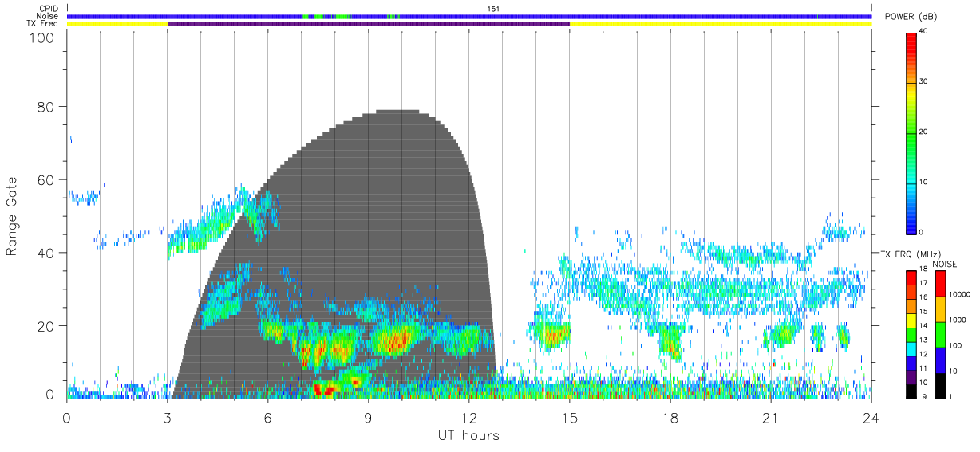Click the TX Freq label above the plot
This screenshot has height=452, width=980.
pos(42,24)
